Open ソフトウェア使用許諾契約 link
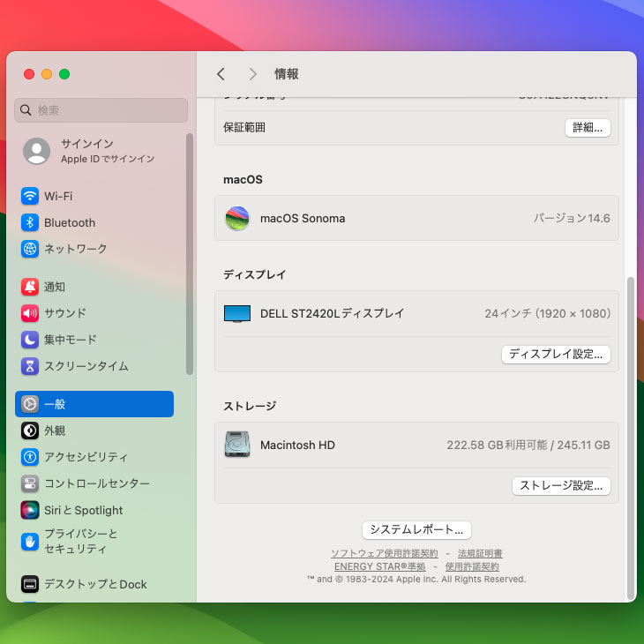 click(385, 553)
